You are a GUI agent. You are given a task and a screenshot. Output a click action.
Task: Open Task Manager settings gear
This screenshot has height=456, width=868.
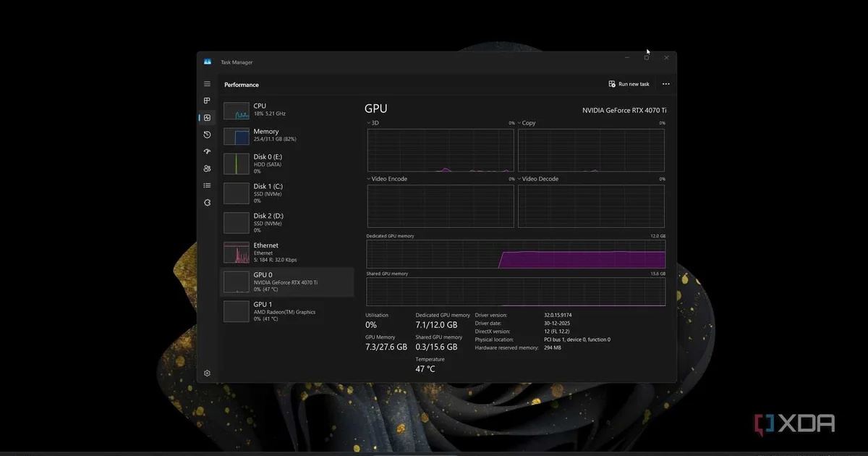[x=207, y=373]
